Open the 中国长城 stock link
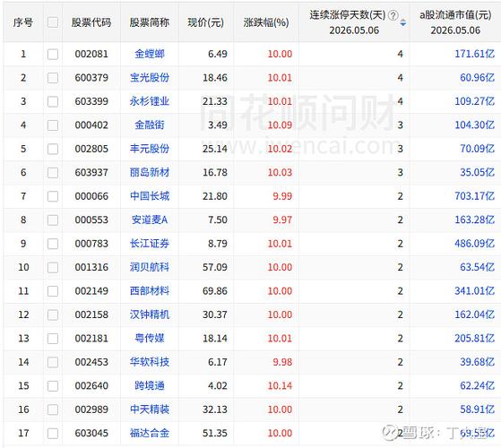Screen dimensions: 501x448 tap(150, 196)
